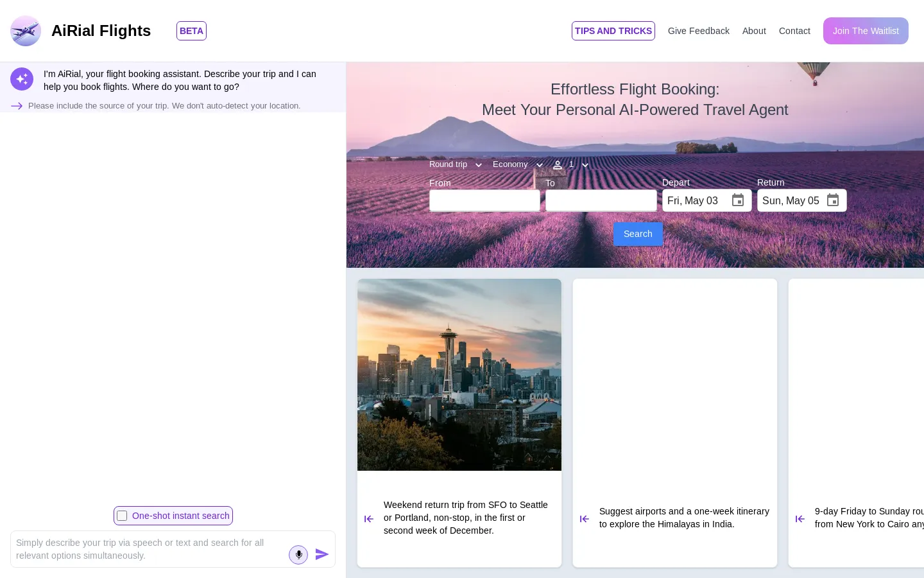This screenshot has height=578, width=924.
Task: Click the send arrow to submit trip description
Action: (321, 554)
